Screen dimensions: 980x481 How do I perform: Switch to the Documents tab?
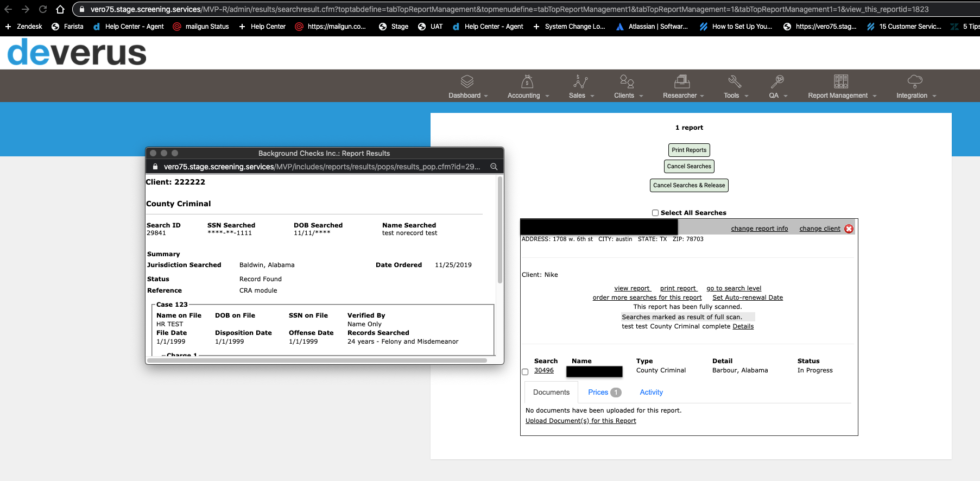pos(551,393)
